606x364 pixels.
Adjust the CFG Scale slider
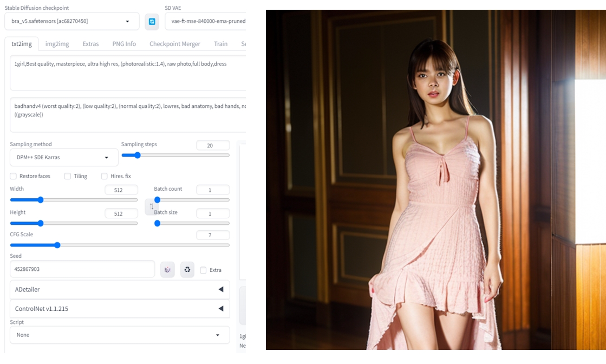click(57, 245)
